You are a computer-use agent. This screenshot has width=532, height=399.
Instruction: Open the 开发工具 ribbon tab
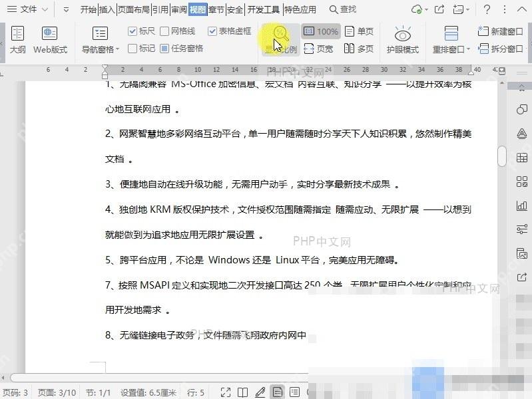(263, 10)
